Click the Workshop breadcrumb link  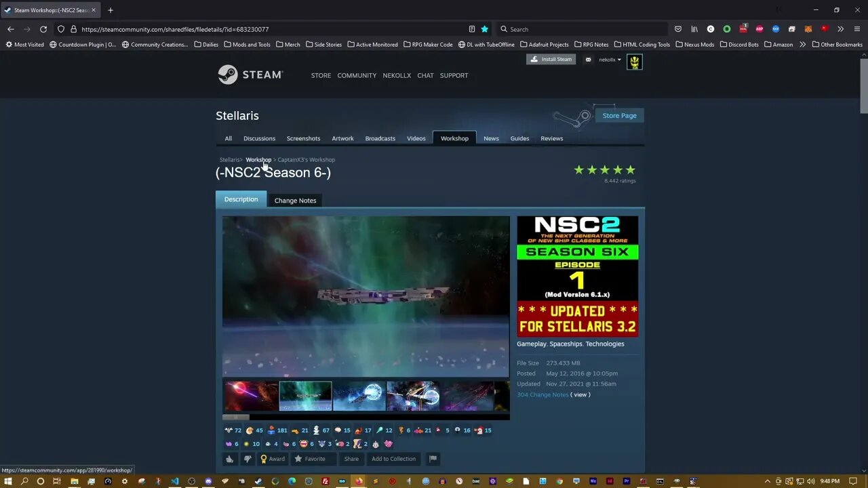(258, 160)
